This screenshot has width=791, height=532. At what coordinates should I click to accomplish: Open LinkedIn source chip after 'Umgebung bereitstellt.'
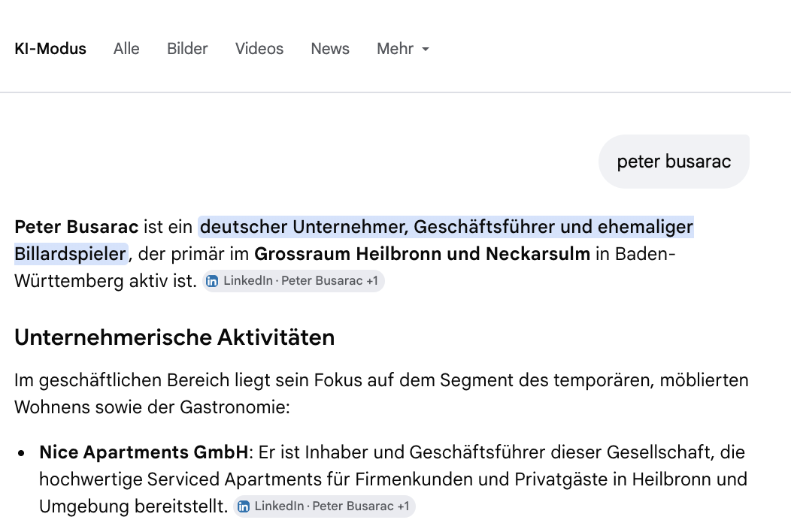tap(324, 506)
